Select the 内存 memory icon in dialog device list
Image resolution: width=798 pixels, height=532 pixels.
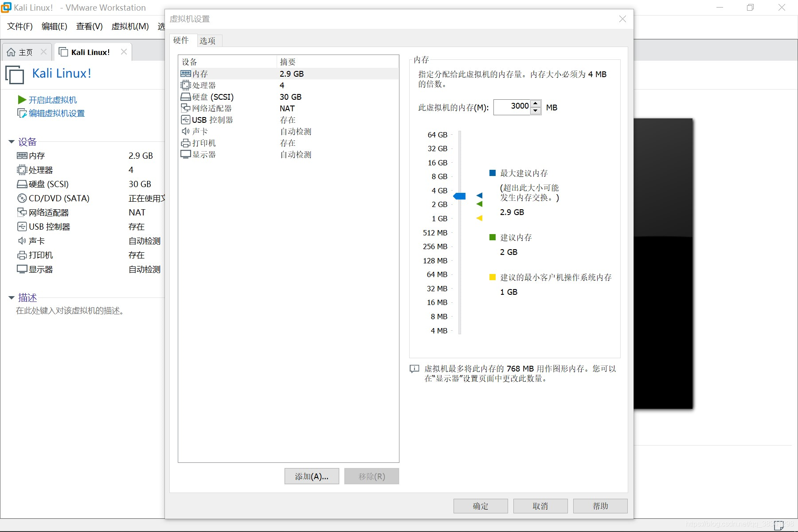click(186, 74)
